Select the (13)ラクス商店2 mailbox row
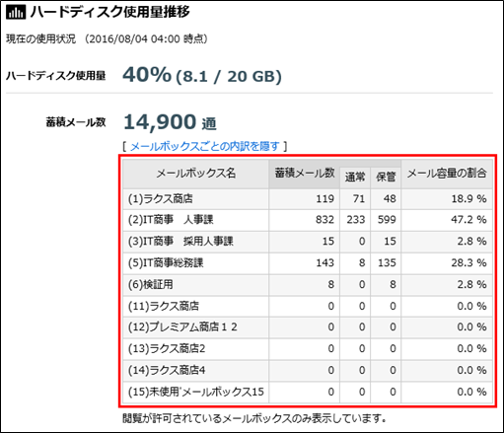The width and height of the screenshot is (504, 433). point(308,349)
